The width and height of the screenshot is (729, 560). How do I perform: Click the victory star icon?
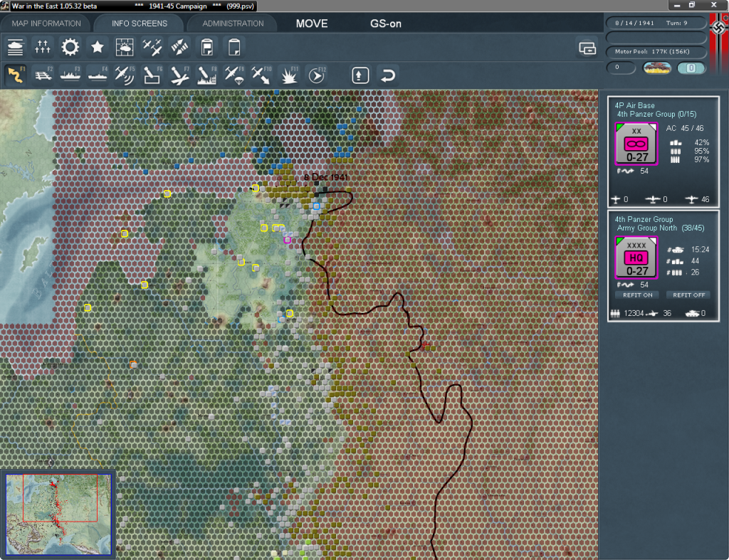tap(97, 47)
